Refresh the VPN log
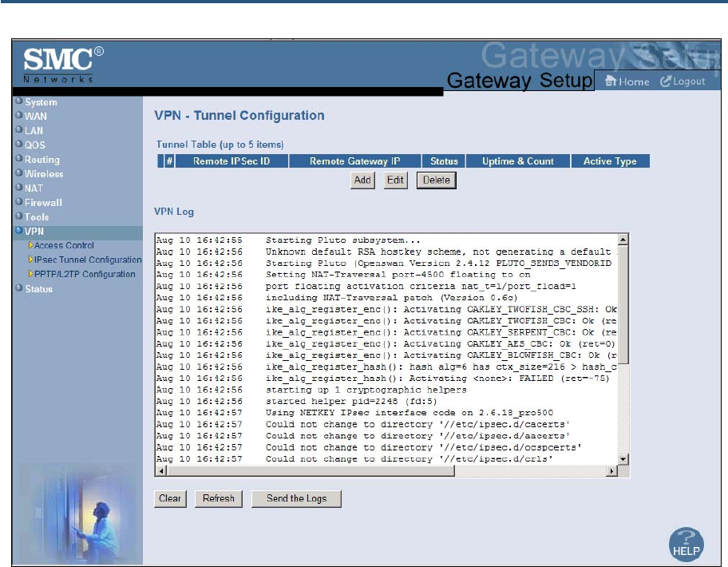This screenshot has height=567, width=728. [x=219, y=498]
